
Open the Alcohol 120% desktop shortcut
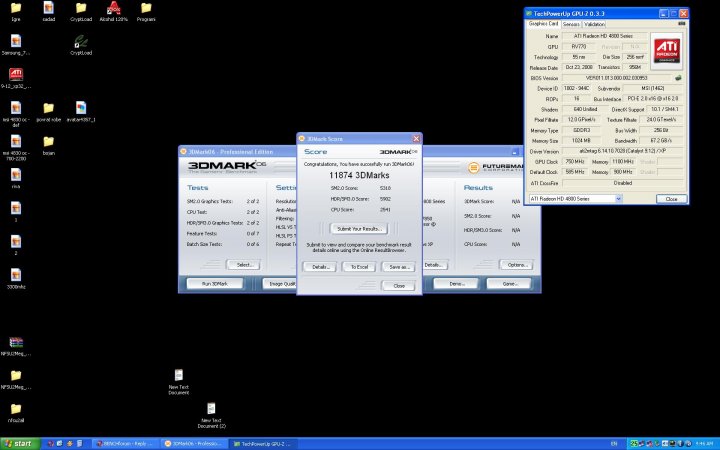pos(113,8)
